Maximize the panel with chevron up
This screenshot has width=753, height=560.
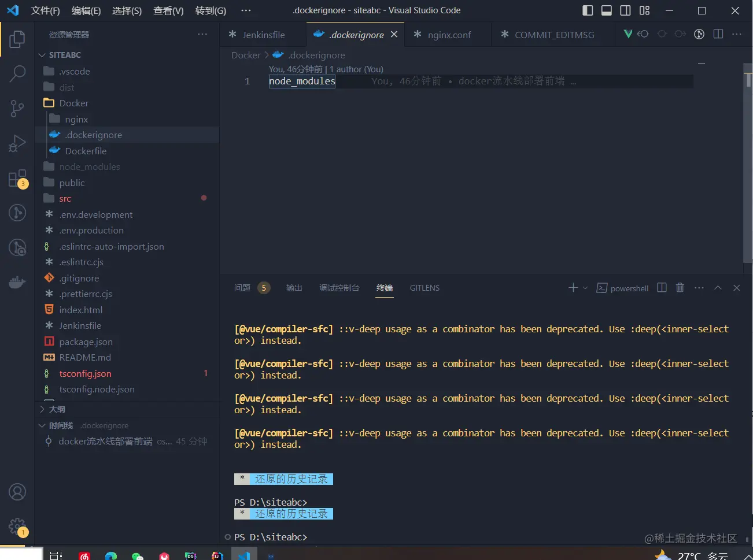coord(718,288)
